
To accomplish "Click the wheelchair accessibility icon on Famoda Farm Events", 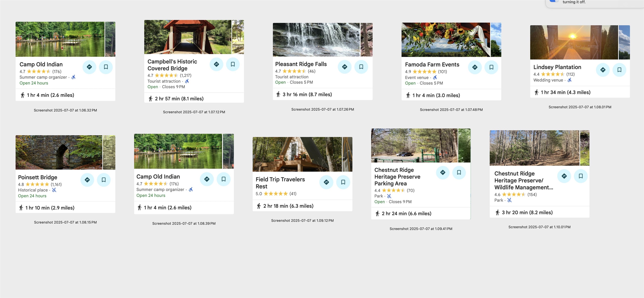I will click(435, 78).
